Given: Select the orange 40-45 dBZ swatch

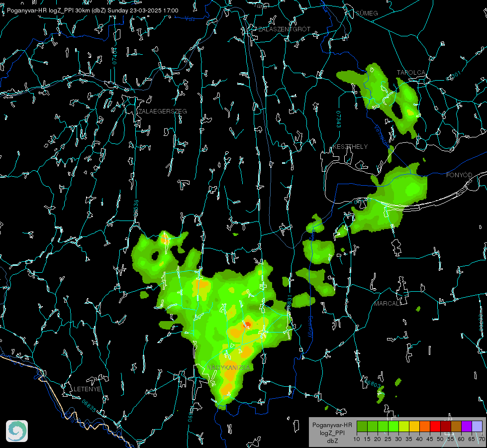Looking at the screenshot, I should click(425, 426).
